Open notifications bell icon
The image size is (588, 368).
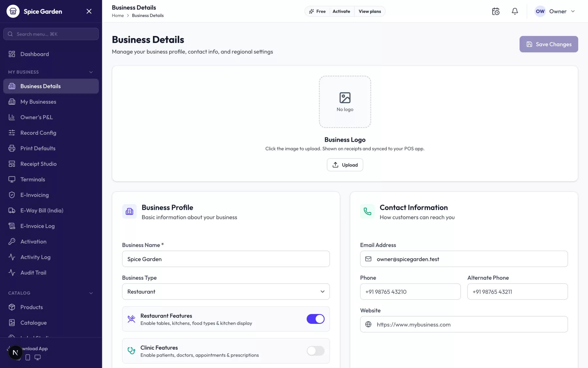coord(515,11)
